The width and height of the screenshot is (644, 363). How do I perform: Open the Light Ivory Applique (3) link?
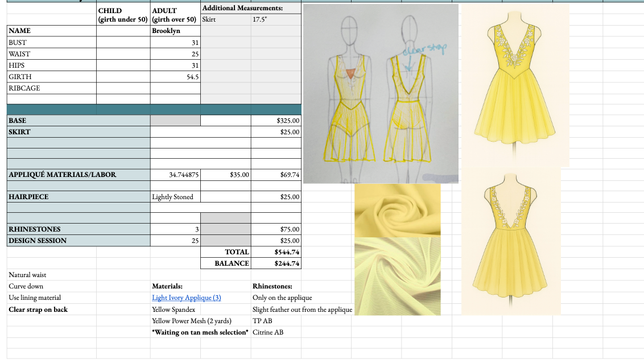[x=186, y=298]
